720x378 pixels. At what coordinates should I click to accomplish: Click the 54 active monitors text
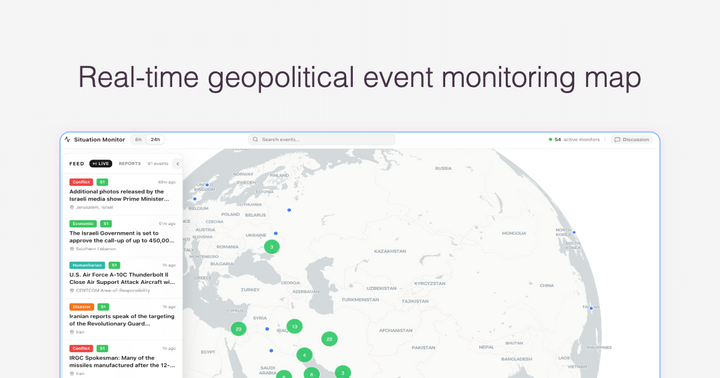tap(577, 140)
